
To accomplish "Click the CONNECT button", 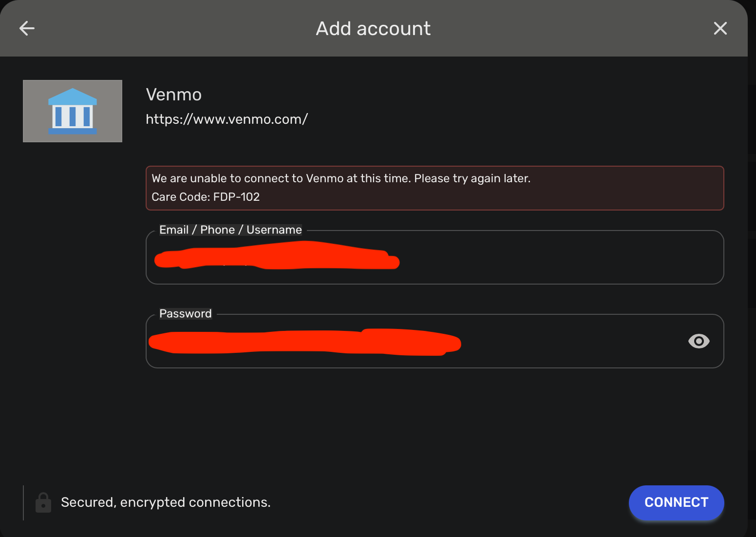I will pyautogui.click(x=676, y=502).
